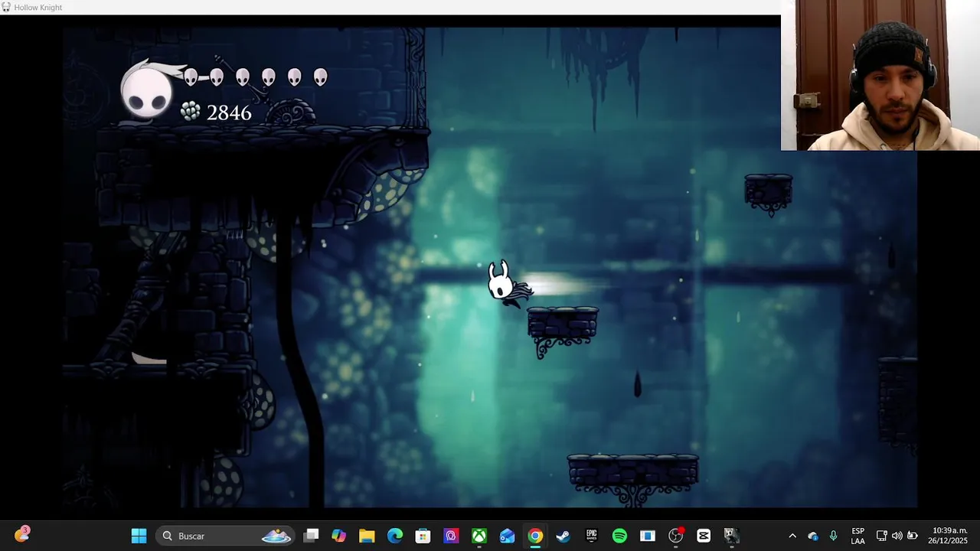
Task: Open the ESP LAA keyboard language switcher
Action: click(x=858, y=536)
